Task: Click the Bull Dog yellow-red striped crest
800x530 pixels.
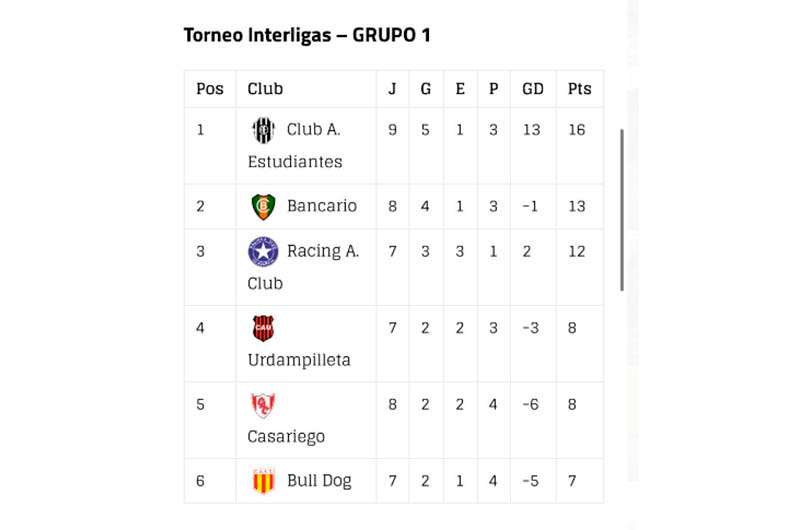Action: (x=264, y=481)
